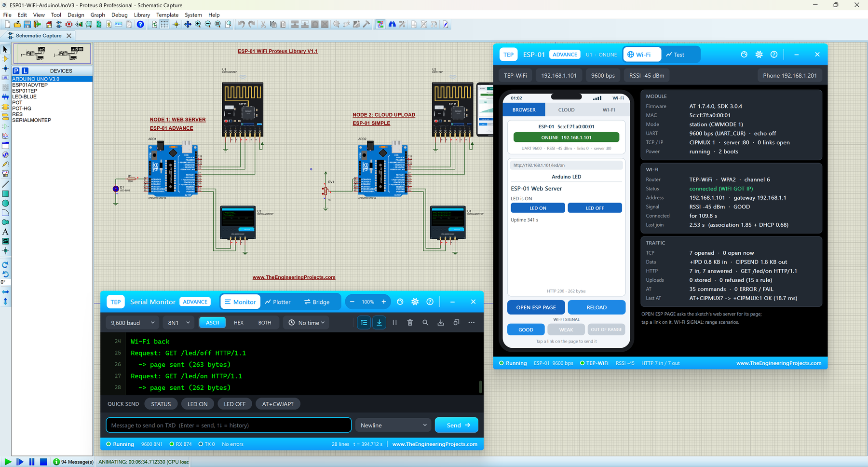868x467 pixels.
Task: Click the OPEN ESP PAGE button
Action: (536, 307)
